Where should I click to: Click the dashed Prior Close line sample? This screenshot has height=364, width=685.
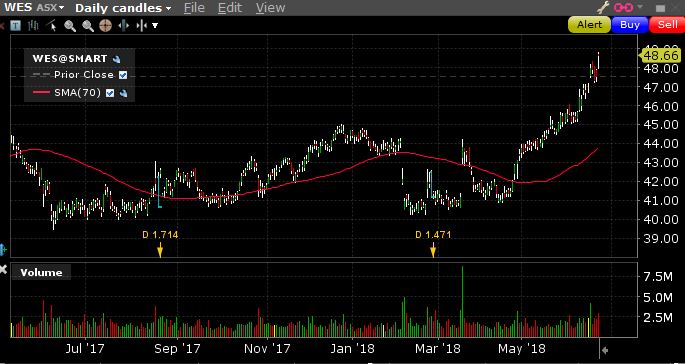(x=41, y=75)
